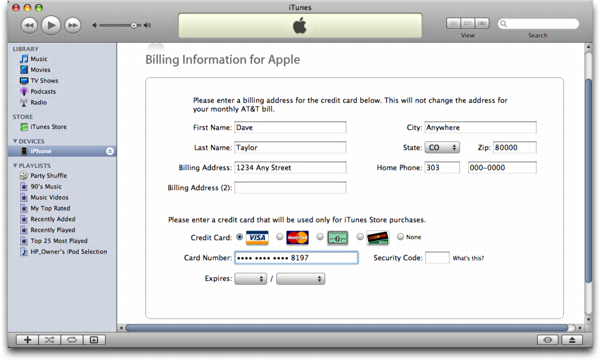
Task: Click into the Search field
Action: (x=538, y=24)
